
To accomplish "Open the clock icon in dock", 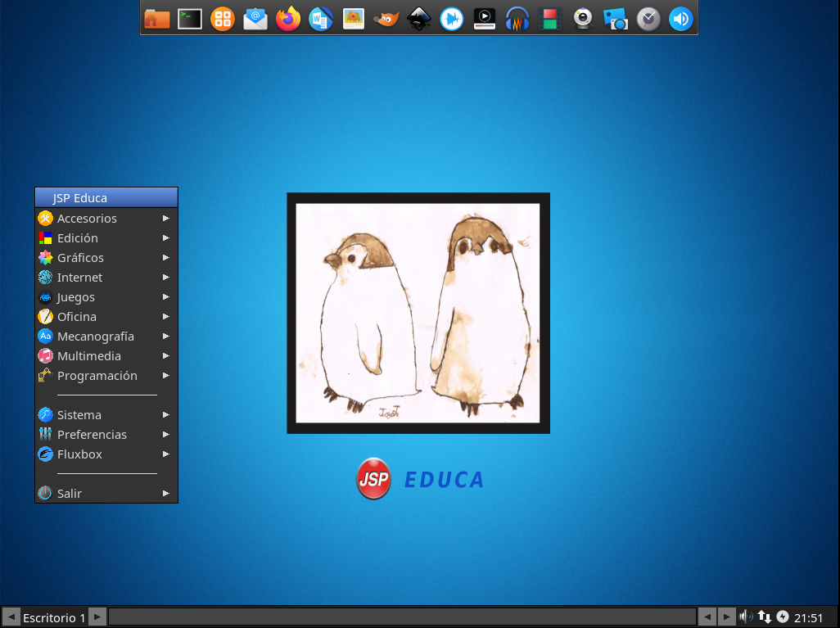I will coord(648,20).
